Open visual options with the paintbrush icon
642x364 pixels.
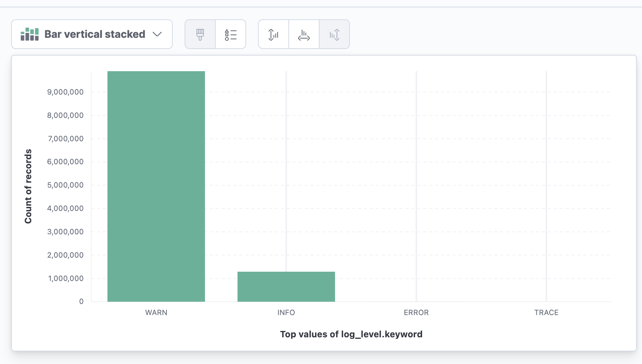[x=200, y=34]
